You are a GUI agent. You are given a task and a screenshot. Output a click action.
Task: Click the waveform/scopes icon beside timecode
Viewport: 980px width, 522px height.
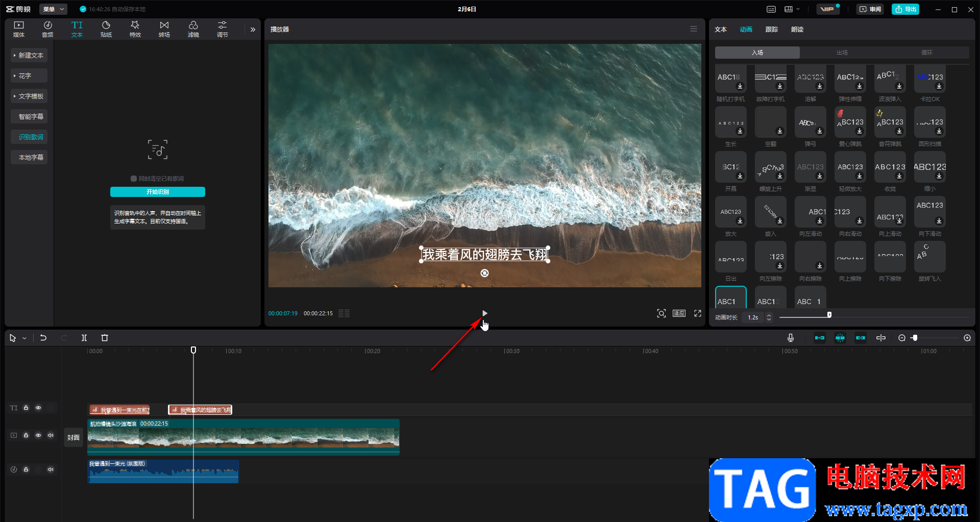[x=344, y=313]
